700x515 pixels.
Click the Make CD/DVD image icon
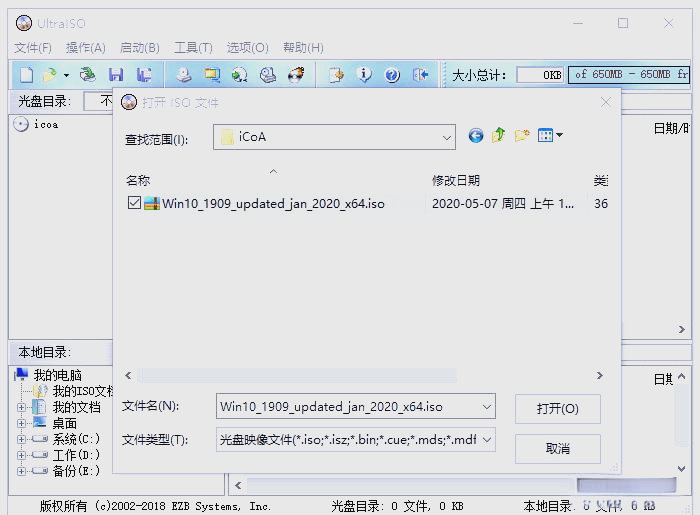pyautogui.click(x=183, y=75)
